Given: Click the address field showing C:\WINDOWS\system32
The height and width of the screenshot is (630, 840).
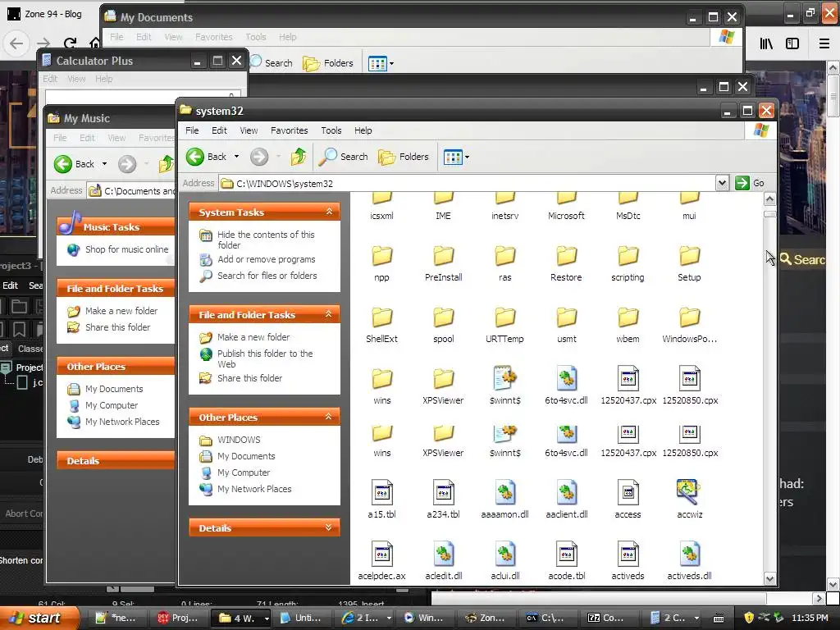Looking at the screenshot, I should (468, 183).
